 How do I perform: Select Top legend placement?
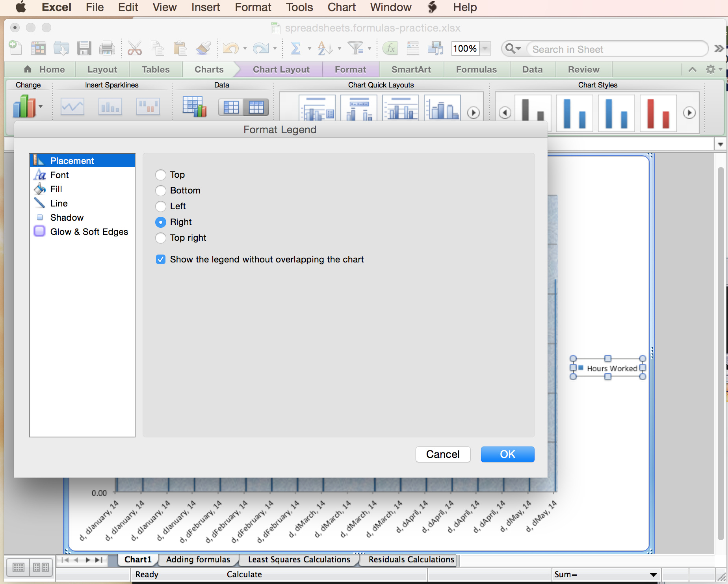click(x=160, y=175)
